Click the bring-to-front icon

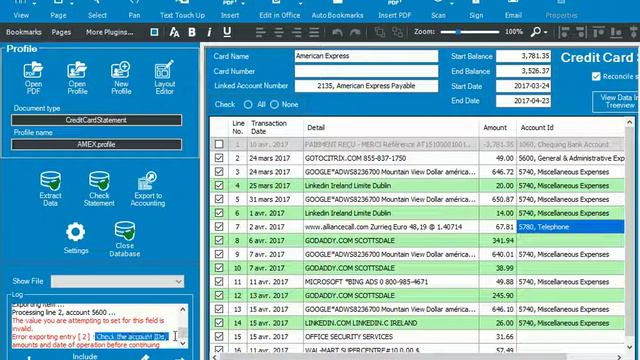[x=380, y=32]
